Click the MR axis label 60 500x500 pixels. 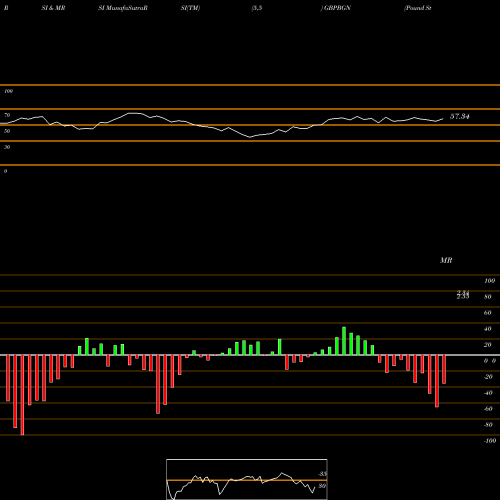click(488, 313)
